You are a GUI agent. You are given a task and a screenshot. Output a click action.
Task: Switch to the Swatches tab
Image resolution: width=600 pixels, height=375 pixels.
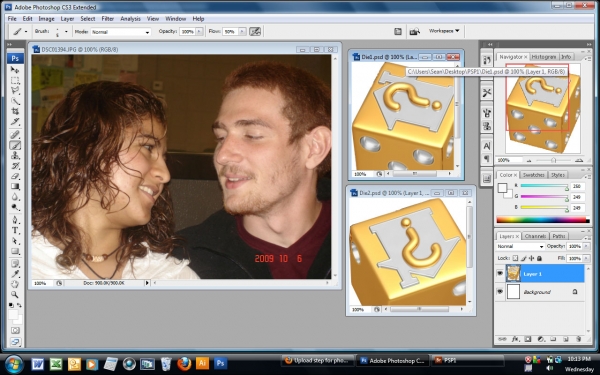[533, 175]
